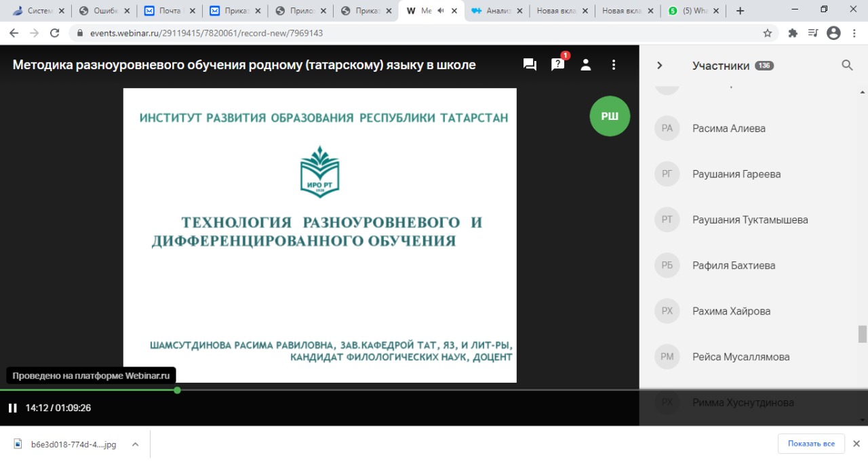This screenshot has width=868, height=462.
Task: Click the address bar URL field
Action: tap(407, 33)
